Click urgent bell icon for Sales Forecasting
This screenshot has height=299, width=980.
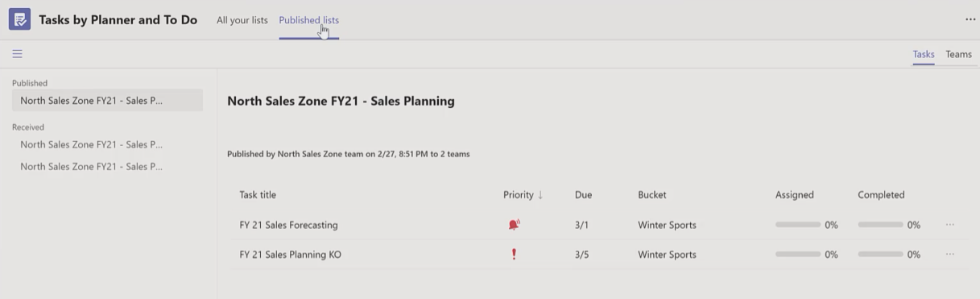tap(514, 225)
